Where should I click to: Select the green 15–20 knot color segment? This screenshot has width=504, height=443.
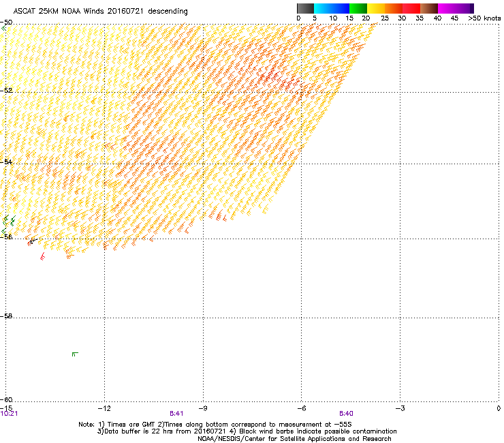(358, 8)
